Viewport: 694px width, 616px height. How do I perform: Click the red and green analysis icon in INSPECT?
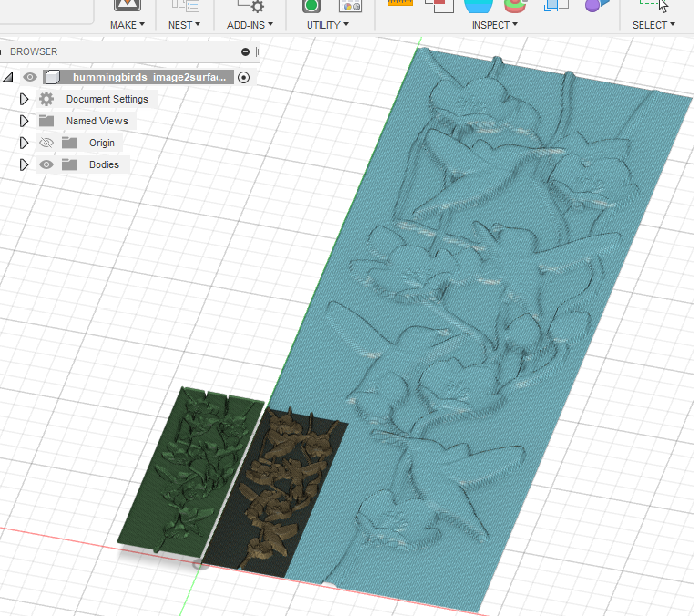coord(515,6)
